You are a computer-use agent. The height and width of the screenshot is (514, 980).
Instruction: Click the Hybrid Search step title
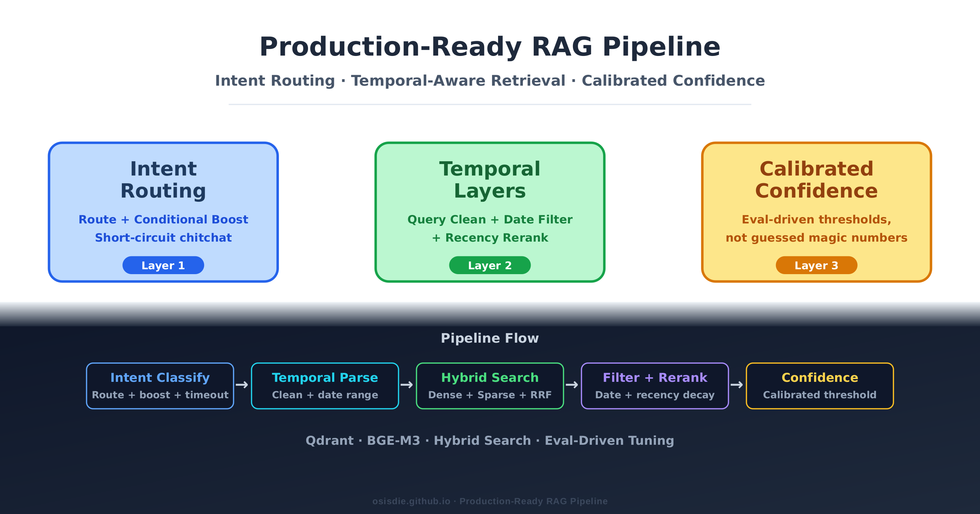(490, 377)
